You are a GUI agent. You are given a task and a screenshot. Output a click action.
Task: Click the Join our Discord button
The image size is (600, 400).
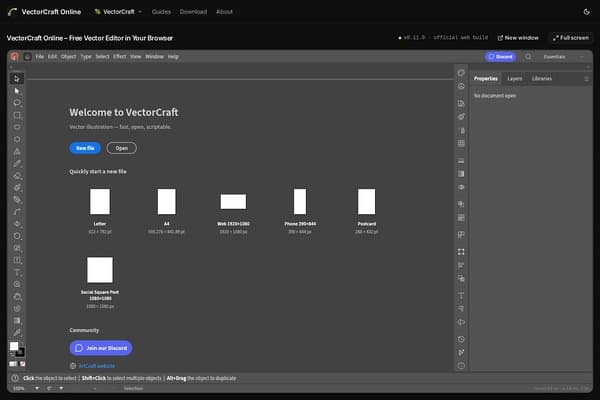point(101,348)
